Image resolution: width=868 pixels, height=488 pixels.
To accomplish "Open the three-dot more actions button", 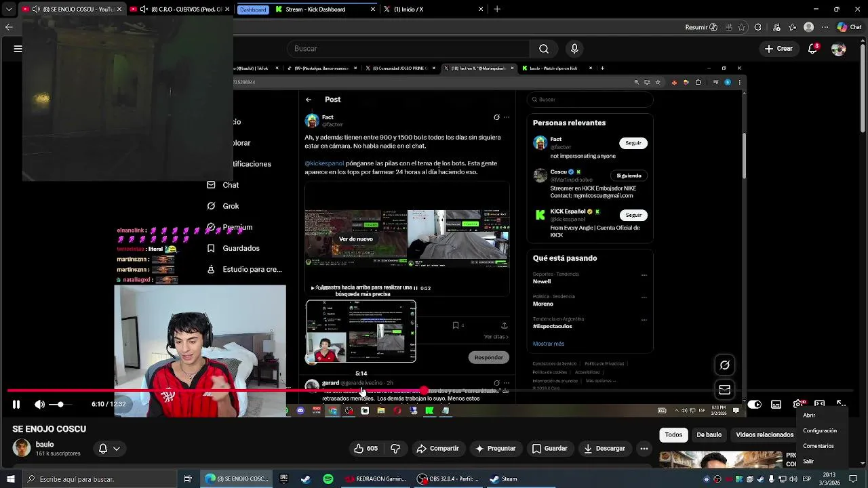I will [644, 449].
